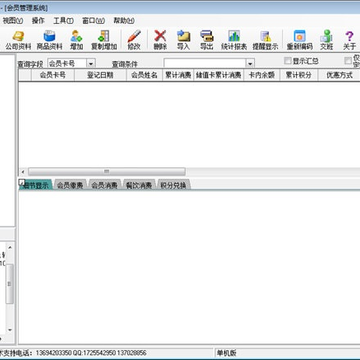Click the 优惠方式 column header
Viewport: 360px width, 360px height.
coord(339,75)
